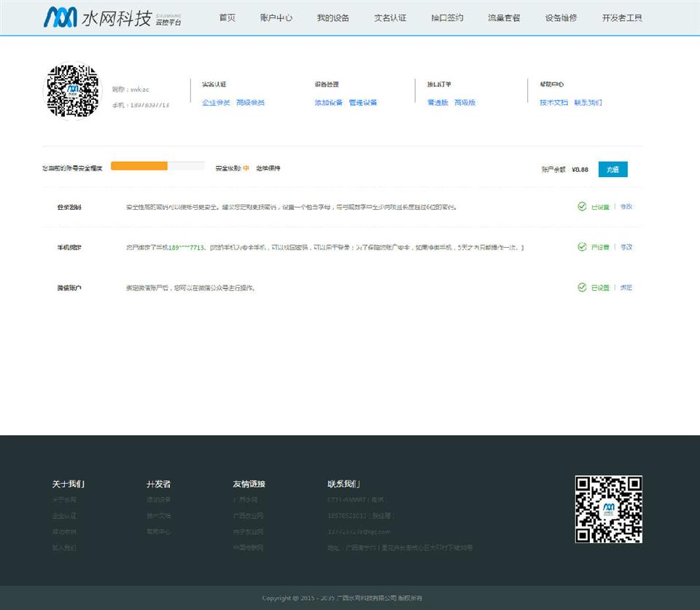Open 开发者工具 navigation item
Screen dimensions: 700x610
click(x=622, y=17)
